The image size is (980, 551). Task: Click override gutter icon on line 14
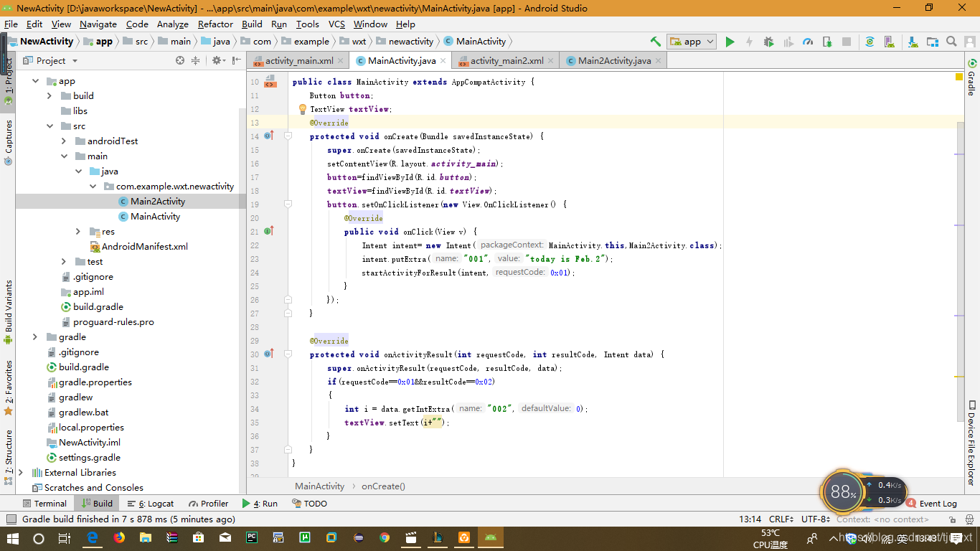click(269, 136)
